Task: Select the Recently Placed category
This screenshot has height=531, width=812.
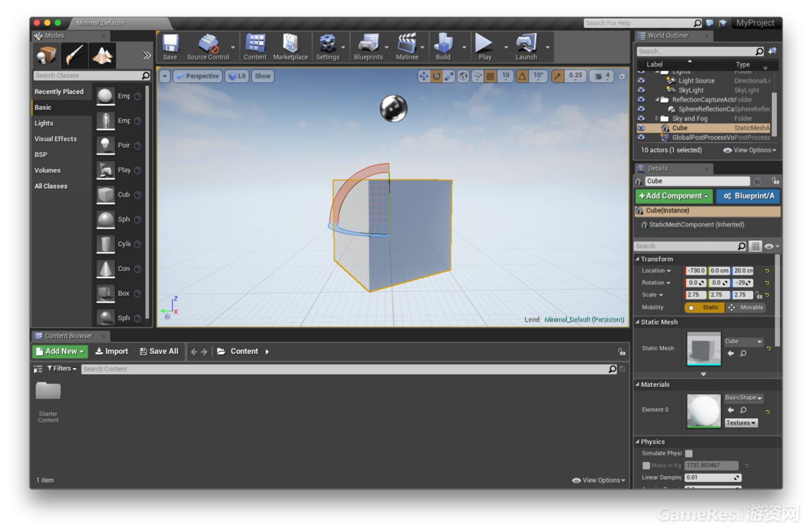Action: point(59,92)
